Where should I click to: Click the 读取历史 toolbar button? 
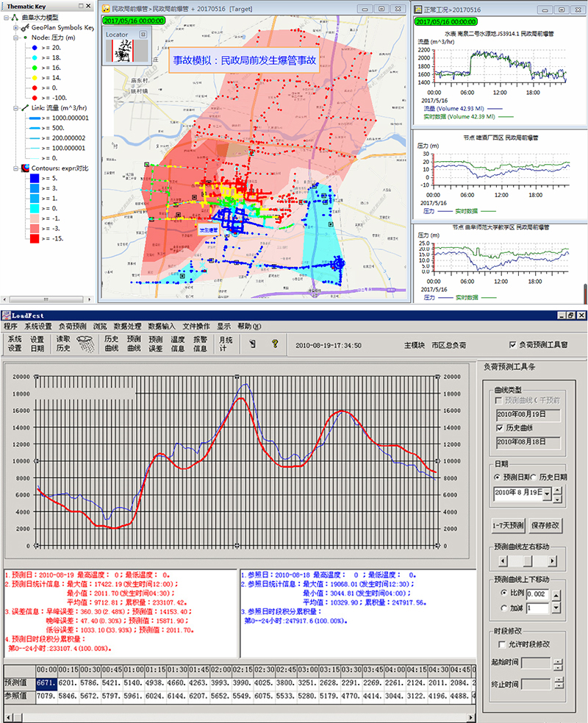pyautogui.click(x=64, y=343)
